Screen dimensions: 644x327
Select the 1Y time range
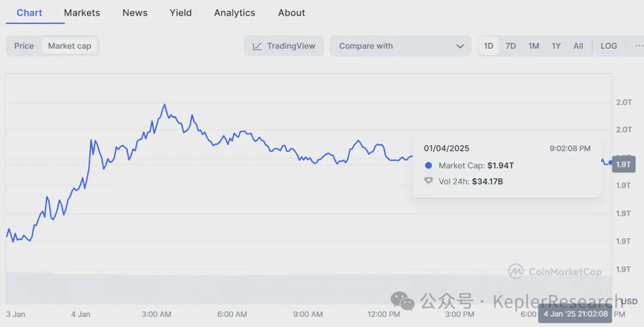(x=556, y=46)
